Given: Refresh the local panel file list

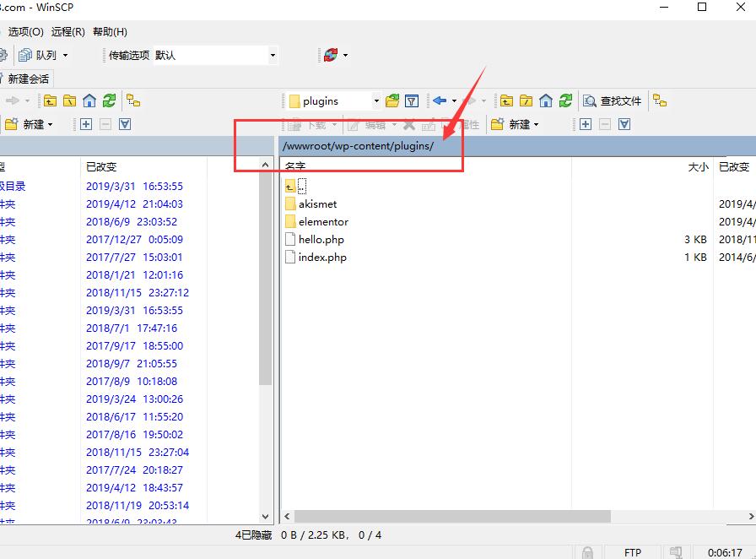Looking at the screenshot, I should [109, 100].
